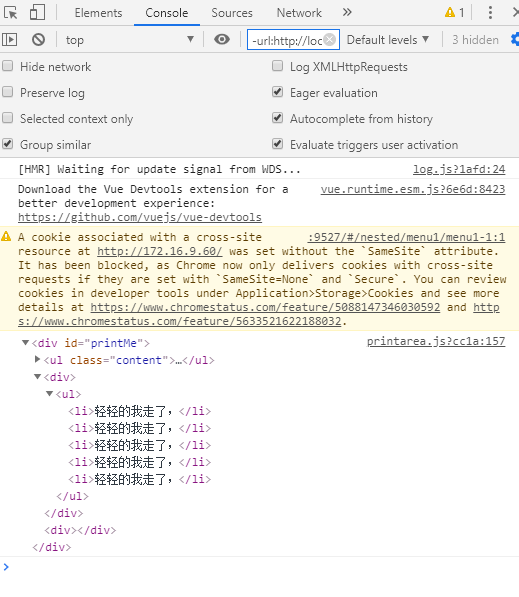Toggle the device toolbar icon
The width and height of the screenshot is (519, 597).
coord(37,12)
